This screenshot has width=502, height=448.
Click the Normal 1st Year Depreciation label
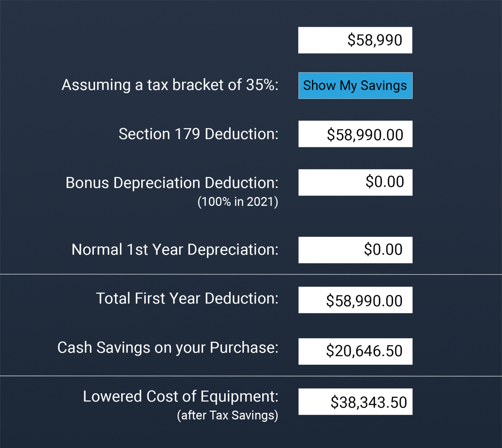175,249
